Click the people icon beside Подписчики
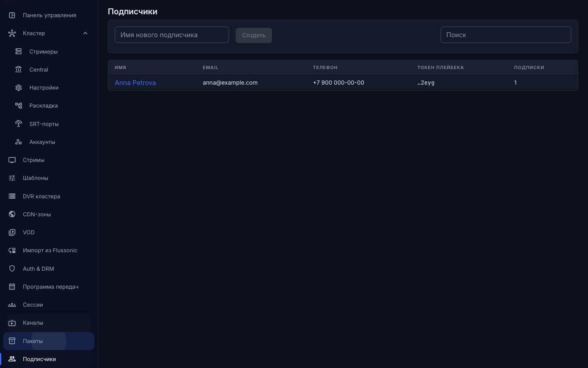This screenshot has height=368, width=588. [12, 359]
